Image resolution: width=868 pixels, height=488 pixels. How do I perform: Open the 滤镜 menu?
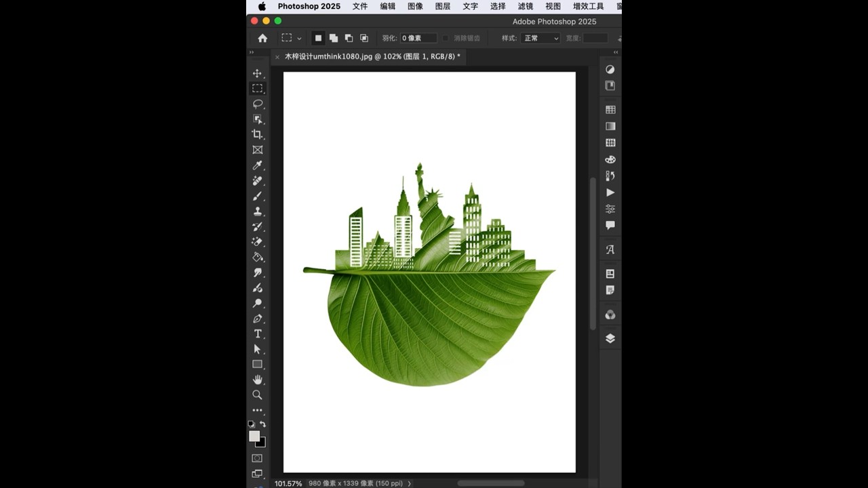[x=526, y=6]
